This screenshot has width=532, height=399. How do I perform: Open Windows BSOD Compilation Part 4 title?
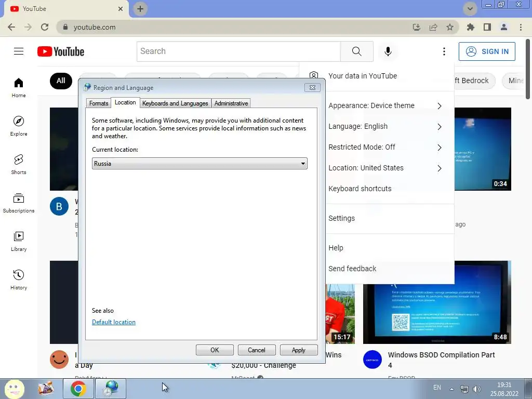[441, 360]
